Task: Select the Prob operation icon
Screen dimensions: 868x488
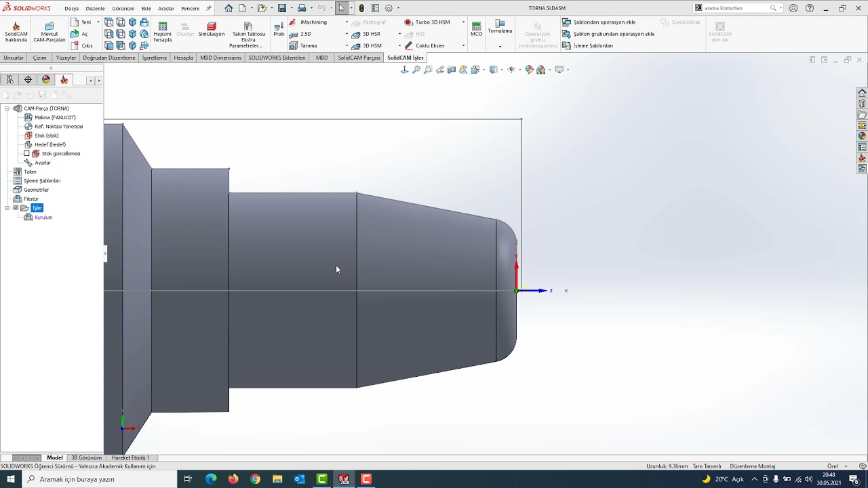Action: (x=279, y=29)
